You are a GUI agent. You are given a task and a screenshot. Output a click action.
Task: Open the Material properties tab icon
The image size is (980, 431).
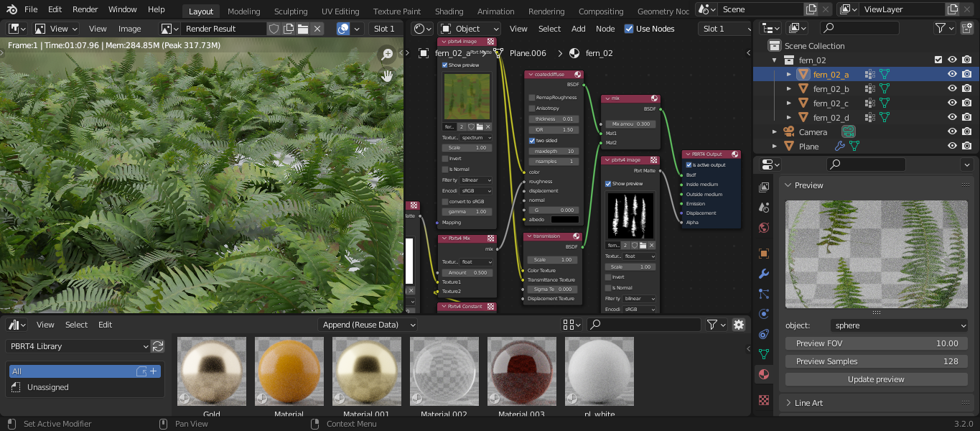[764, 374]
